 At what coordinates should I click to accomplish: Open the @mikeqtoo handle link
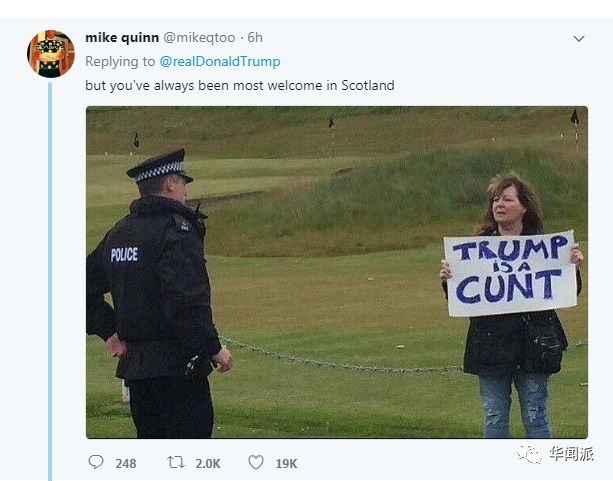199,38
